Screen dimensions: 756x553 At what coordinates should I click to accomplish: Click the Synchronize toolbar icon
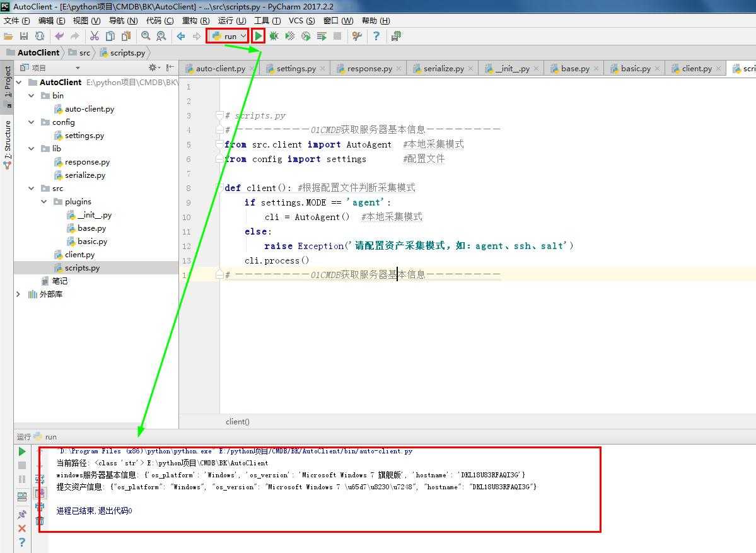pyautogui.click(x=40, y=36)
